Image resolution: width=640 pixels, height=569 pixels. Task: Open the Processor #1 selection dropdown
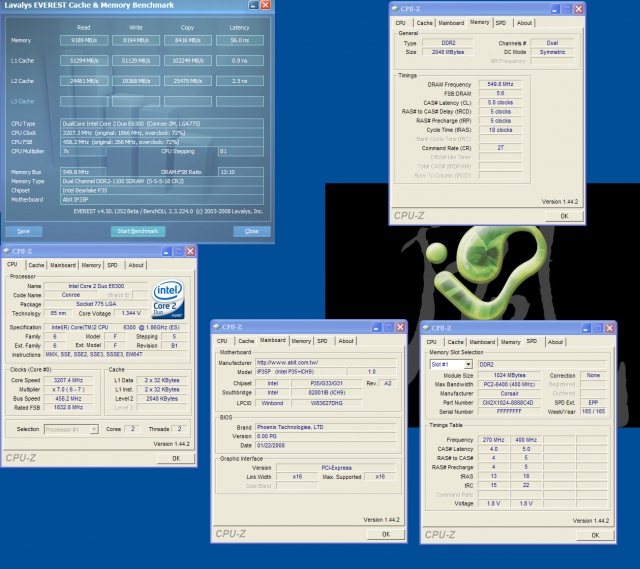point(94,429)
